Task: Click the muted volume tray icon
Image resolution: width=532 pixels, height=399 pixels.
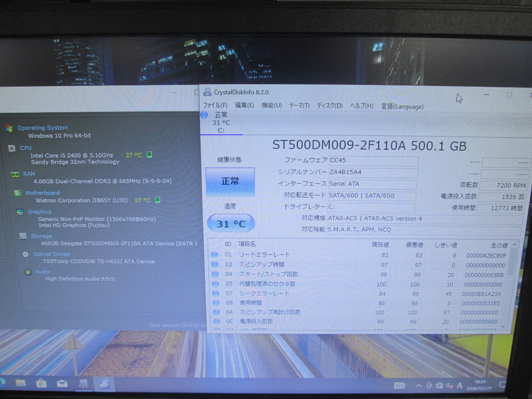Action: [449, 386]
